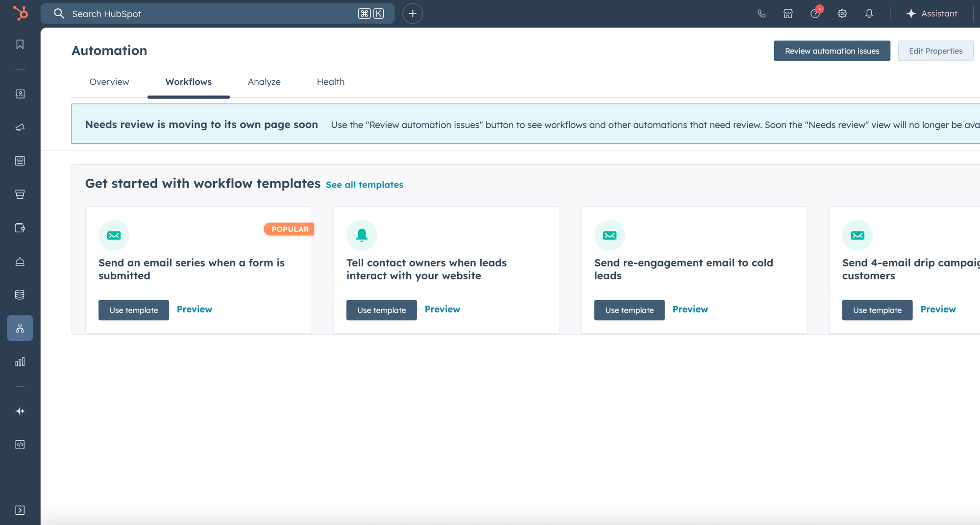The height and width of the screenshot is (525, 980).
Task: Open the See all templates link
Action: (365, 185)
